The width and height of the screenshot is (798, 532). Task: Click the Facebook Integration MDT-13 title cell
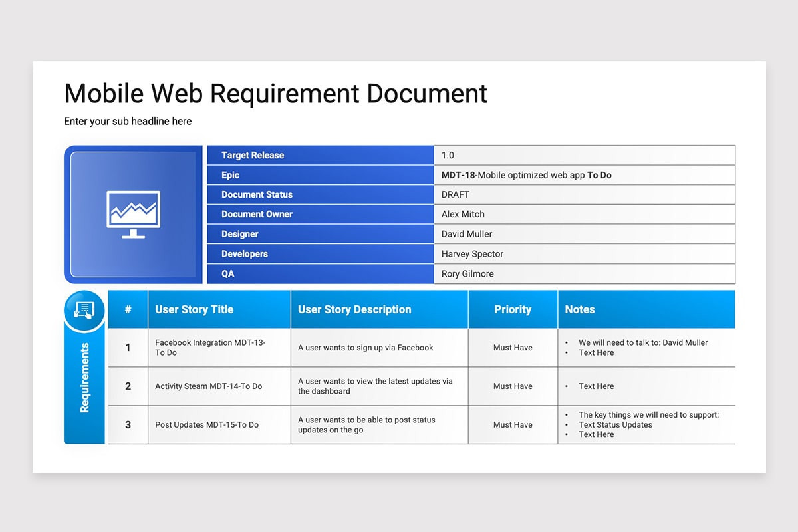pyautogui.click(x=219, y=348)
